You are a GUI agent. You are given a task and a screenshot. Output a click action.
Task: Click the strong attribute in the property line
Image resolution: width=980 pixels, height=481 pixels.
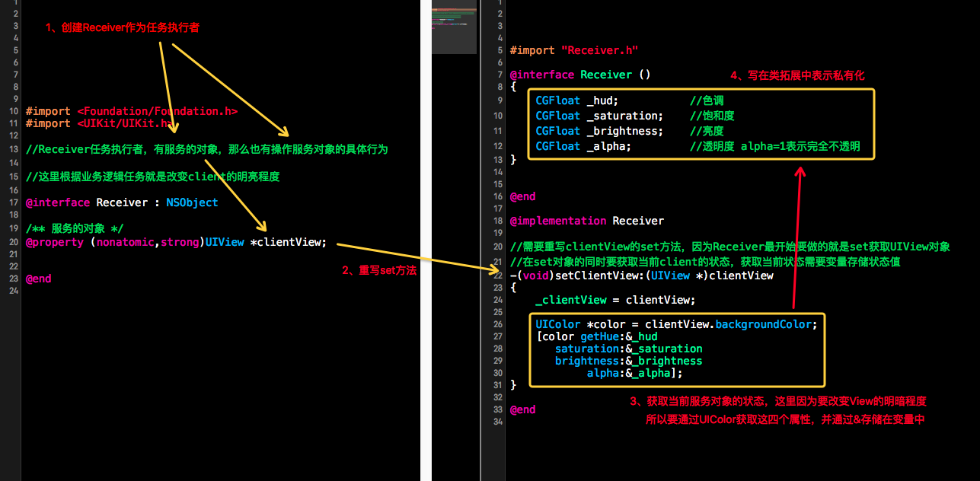180,242
